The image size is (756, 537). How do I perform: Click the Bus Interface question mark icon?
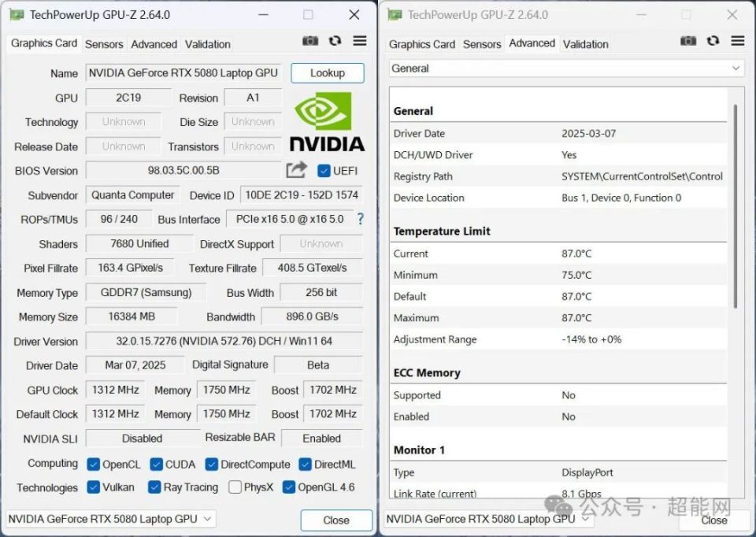click(360, 220)
